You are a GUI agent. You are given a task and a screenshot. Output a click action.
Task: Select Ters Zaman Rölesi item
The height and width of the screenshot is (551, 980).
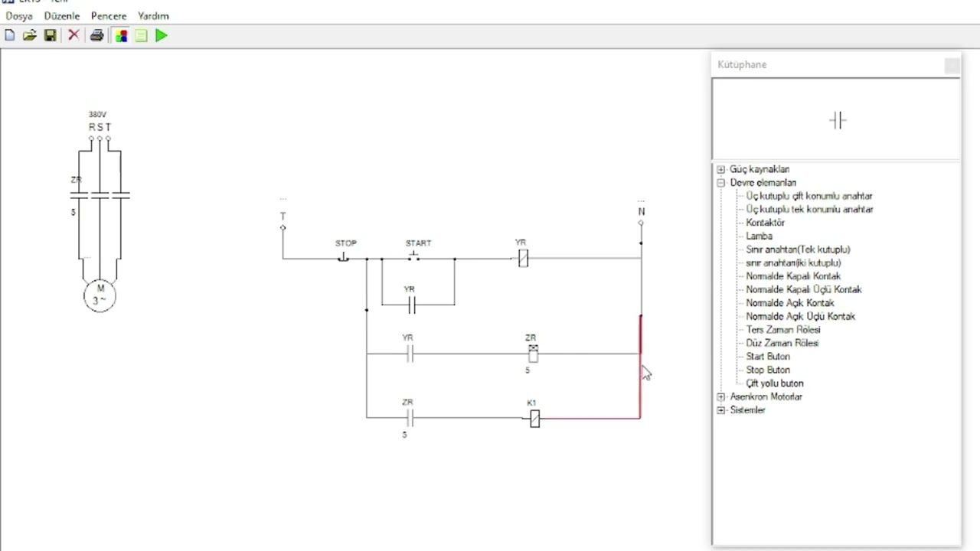pos(783,330)
